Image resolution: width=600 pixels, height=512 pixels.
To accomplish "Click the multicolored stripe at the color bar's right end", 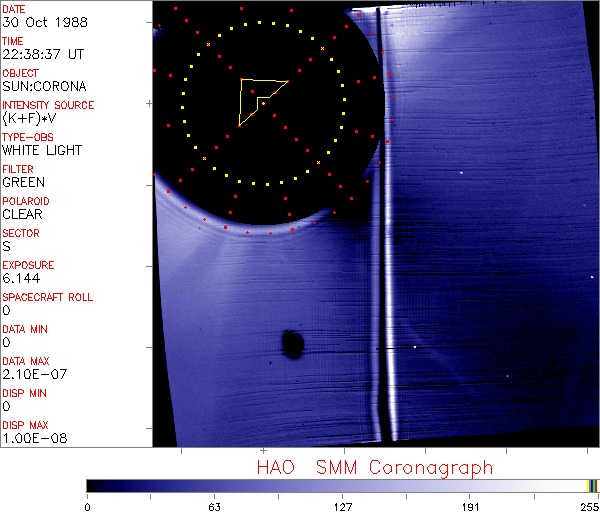I will (x=593, y=485).
